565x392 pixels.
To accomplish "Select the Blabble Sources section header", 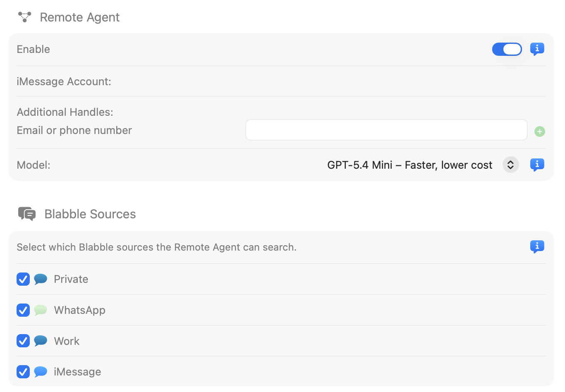I will tap(90, 214).
